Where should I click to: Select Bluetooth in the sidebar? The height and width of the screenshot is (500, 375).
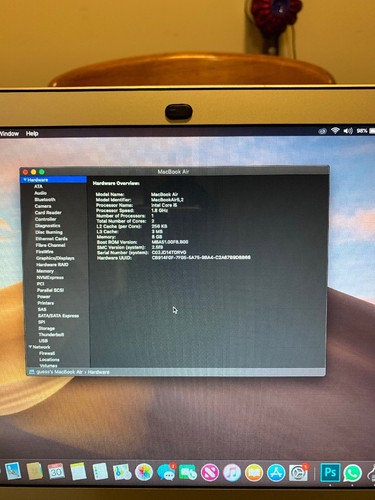click(45, 200)
